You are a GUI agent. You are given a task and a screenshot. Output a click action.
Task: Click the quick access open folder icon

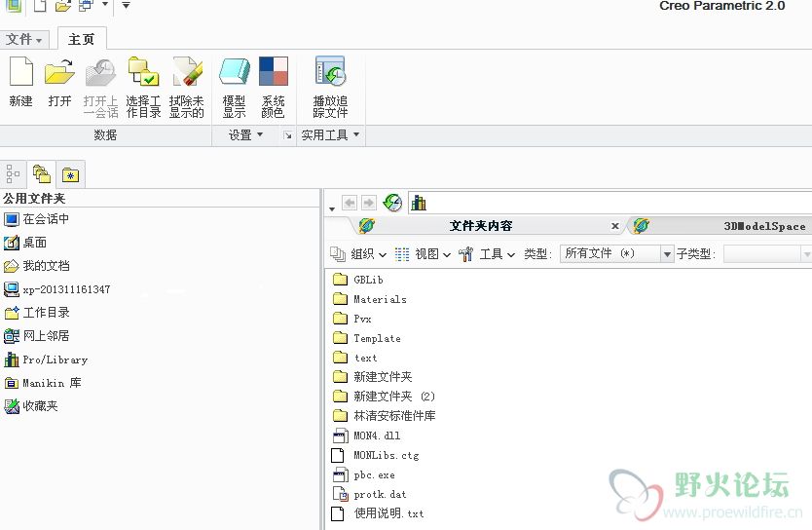click(x=62, y=6)
